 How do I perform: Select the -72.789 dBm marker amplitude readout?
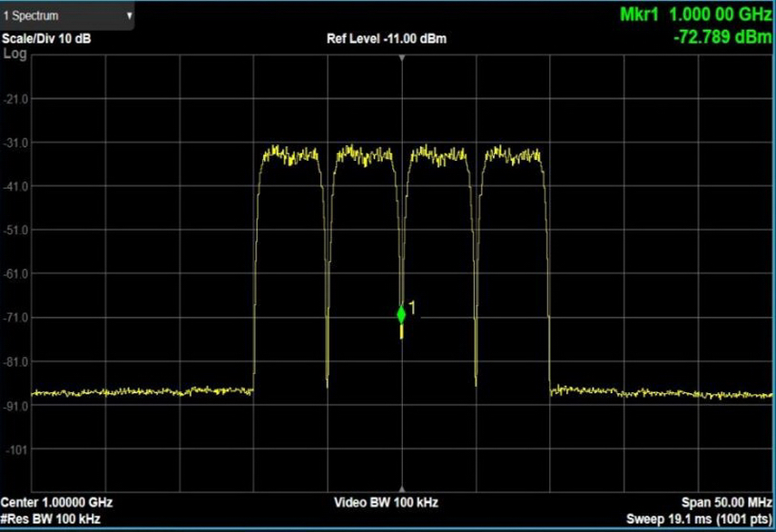(722, 37)
